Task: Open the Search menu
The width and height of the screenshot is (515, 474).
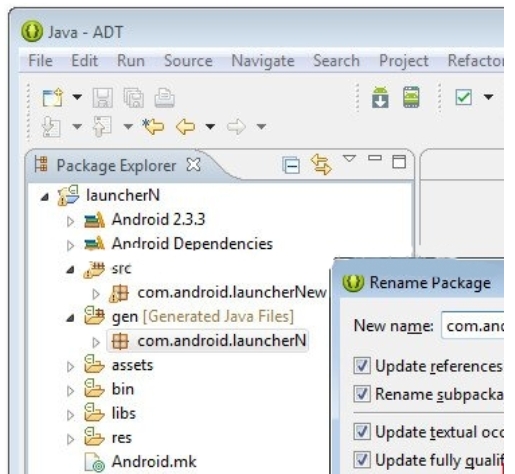Action: [x=337, y=61]
